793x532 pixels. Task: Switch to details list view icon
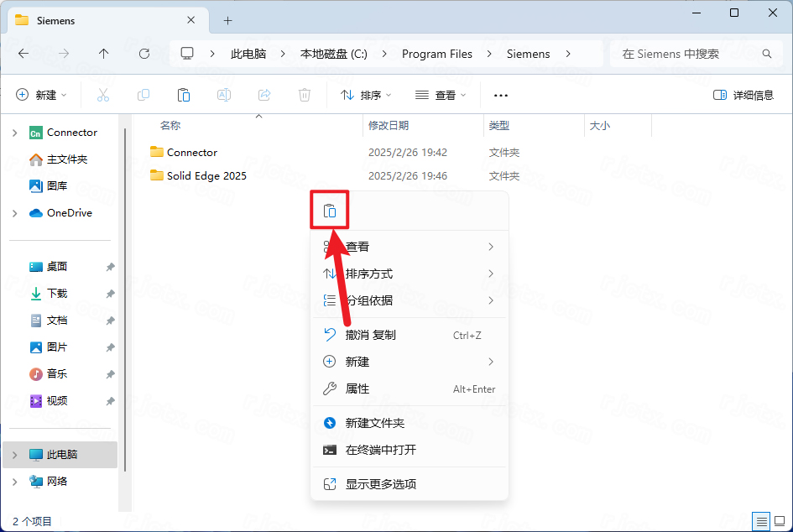[759, 521]
